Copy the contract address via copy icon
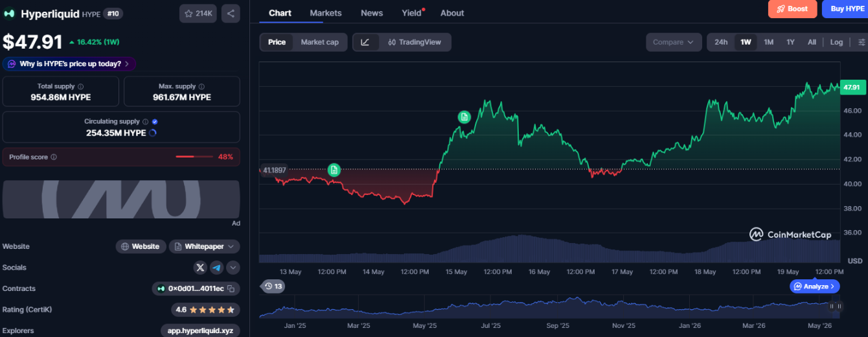The image size is (868, 337). [231, 288]
